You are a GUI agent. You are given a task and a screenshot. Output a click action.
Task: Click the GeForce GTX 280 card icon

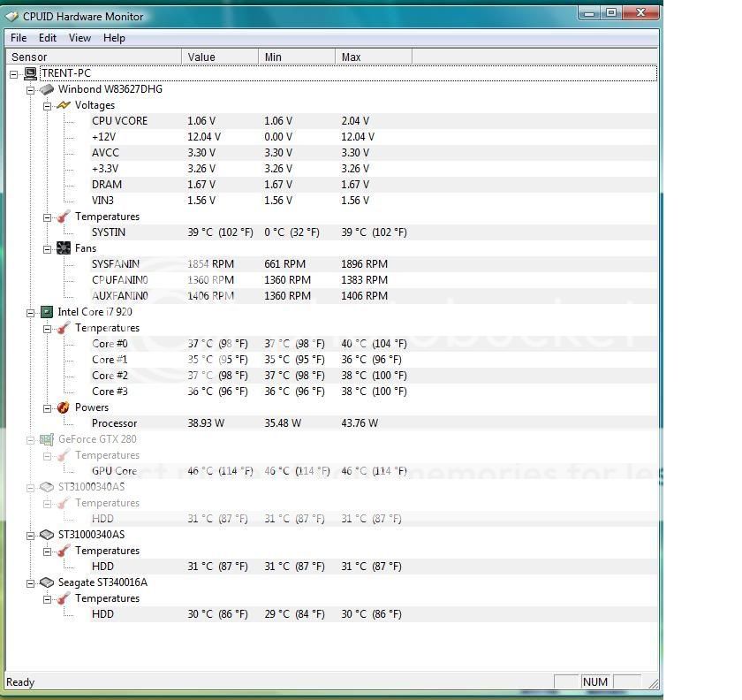click(x=47, y=439)
